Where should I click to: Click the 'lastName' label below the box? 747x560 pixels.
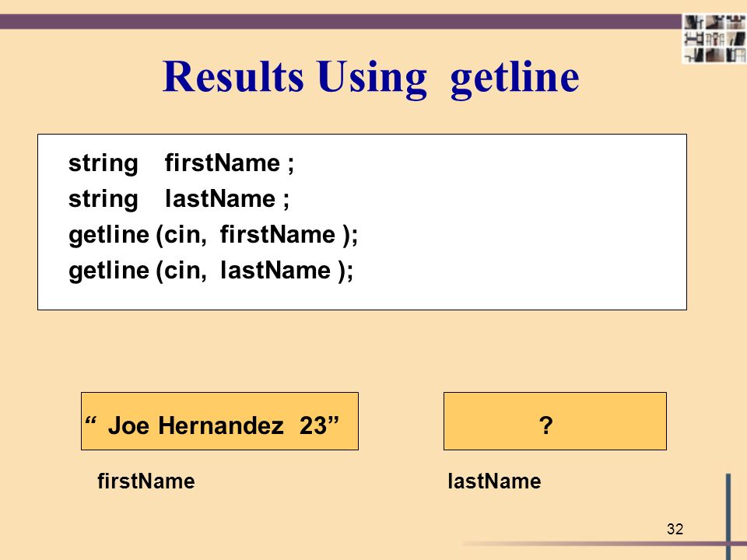[494, 481]
